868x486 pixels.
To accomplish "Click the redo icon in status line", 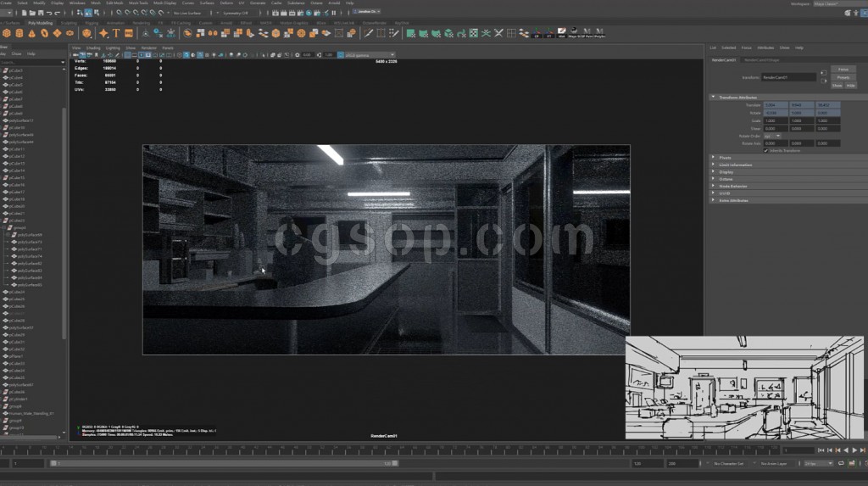I will click(x=58, y=13).
